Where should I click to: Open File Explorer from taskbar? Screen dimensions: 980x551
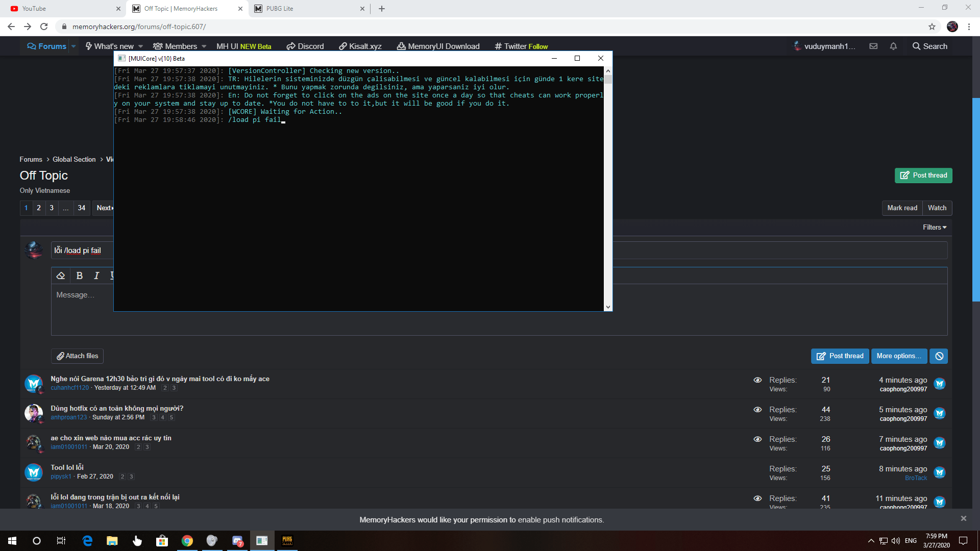112,541
